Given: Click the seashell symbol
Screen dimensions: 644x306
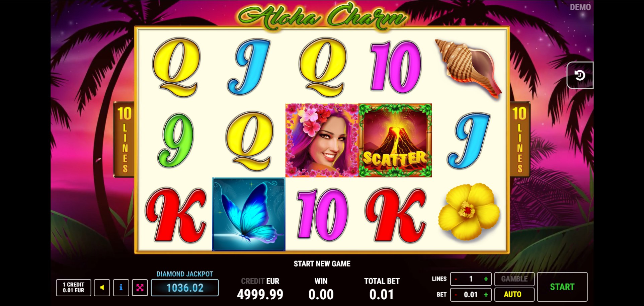Looking at the screenshot, I should 468,68.
